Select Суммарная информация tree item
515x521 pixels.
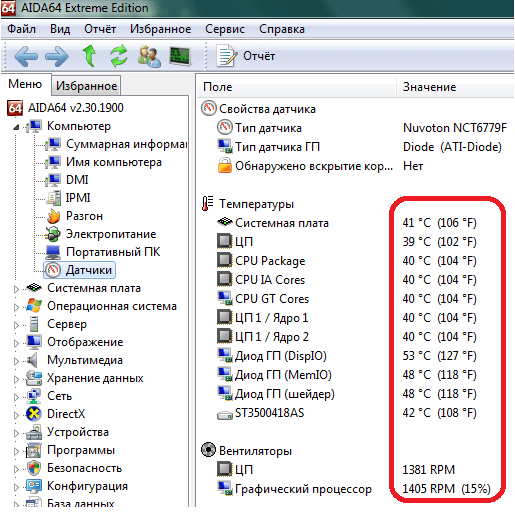click(127, 144)
